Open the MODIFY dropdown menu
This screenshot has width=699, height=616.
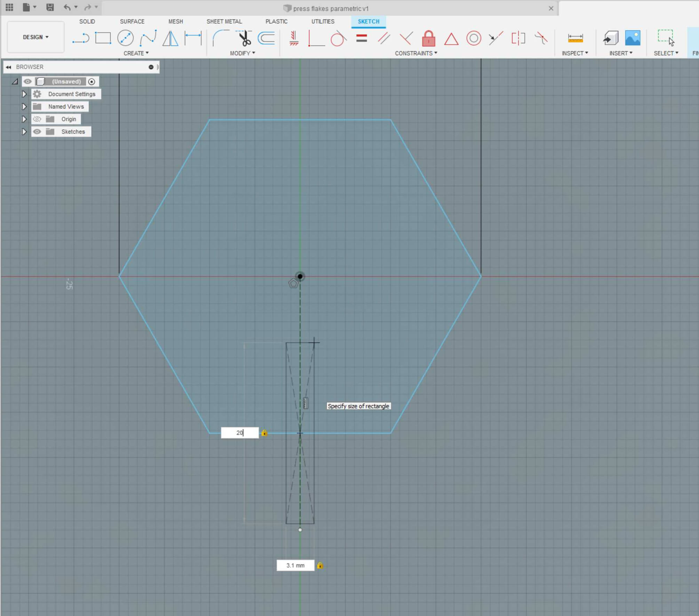(x=243, y=53)
